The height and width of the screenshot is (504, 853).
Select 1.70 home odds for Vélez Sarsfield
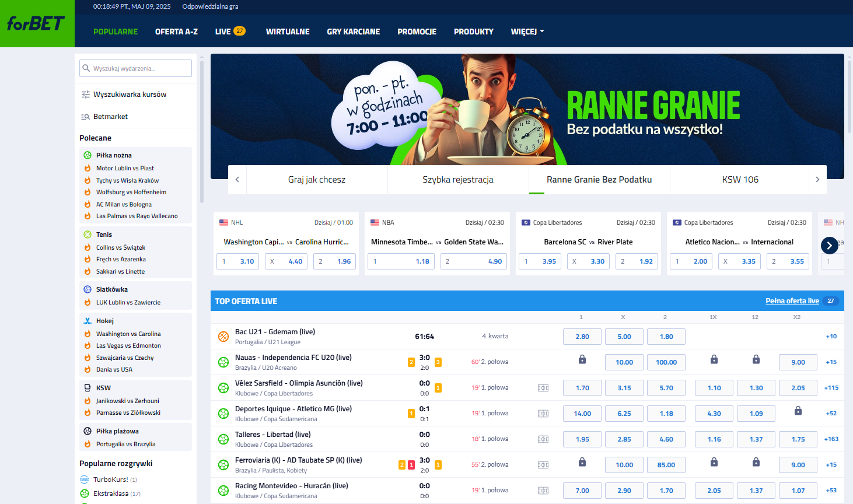tap(582, 388)
